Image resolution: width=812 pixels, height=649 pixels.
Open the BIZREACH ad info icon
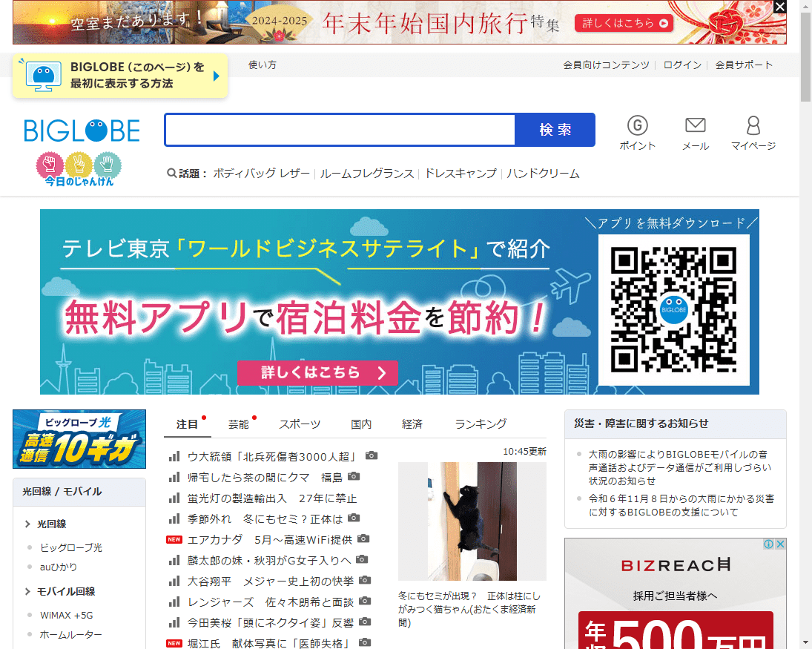pos(769,544)
